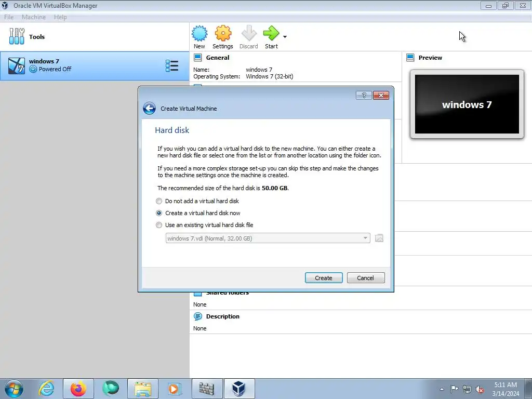
Task: Click the Discard toolbar icon
Action: tap(249, 34)
